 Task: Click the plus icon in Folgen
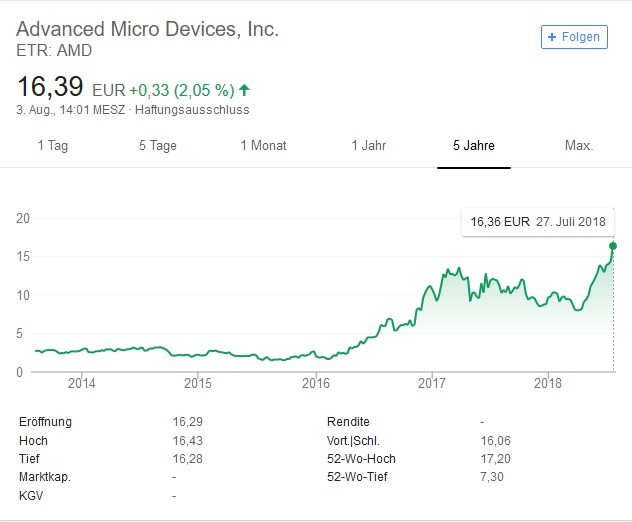coord(552,37)
